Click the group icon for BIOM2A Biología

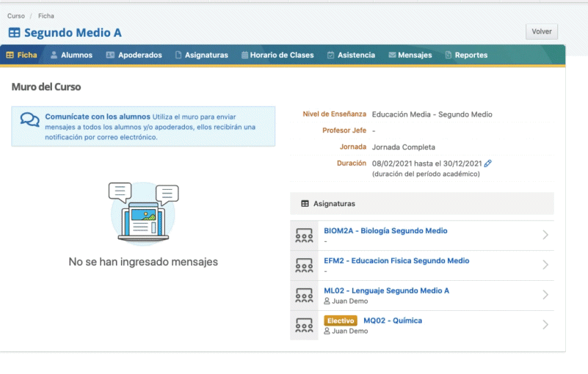click(304, 235)
